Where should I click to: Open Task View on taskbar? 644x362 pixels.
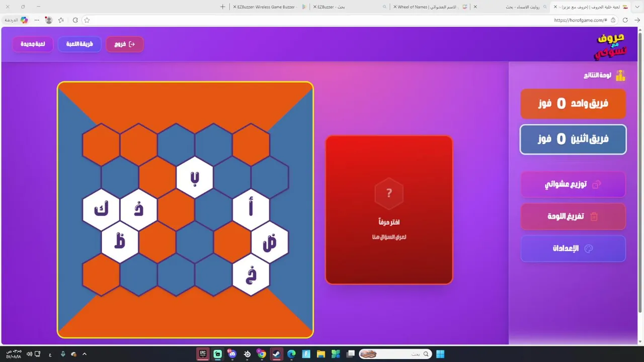tap(351, 354)
